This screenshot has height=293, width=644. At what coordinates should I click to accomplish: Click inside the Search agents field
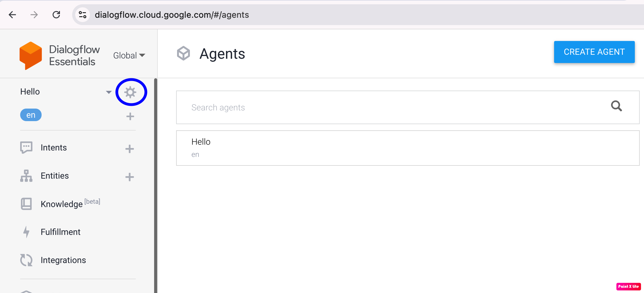coord(275,107)
